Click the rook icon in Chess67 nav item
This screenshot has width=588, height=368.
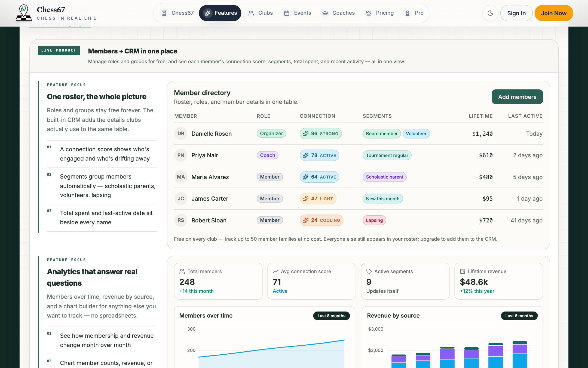pos(164,13)
